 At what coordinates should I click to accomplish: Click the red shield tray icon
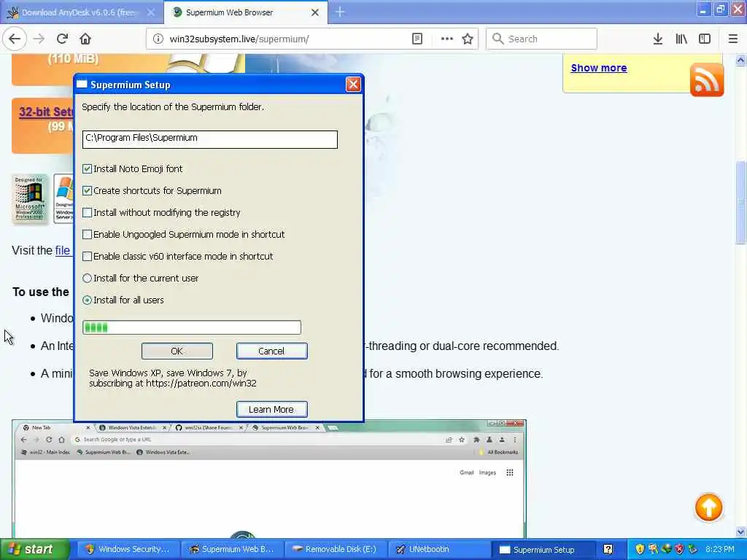pyautogui.click(x=680, y=549)
